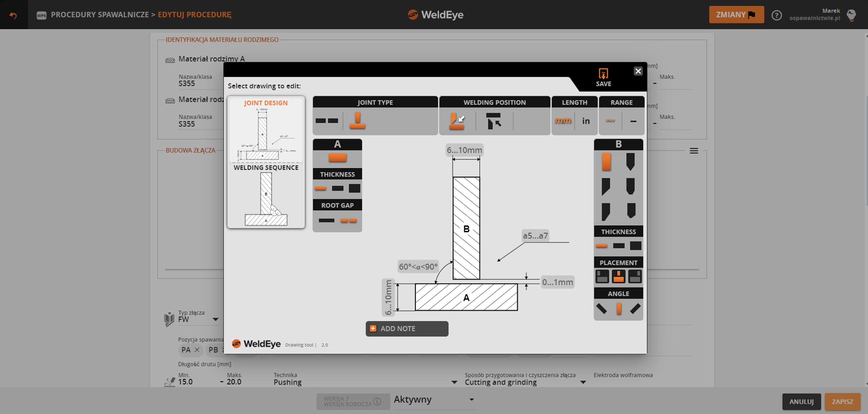Expand the Aktywny status dropdown
868x414 pixels.
tap(471, 399)
